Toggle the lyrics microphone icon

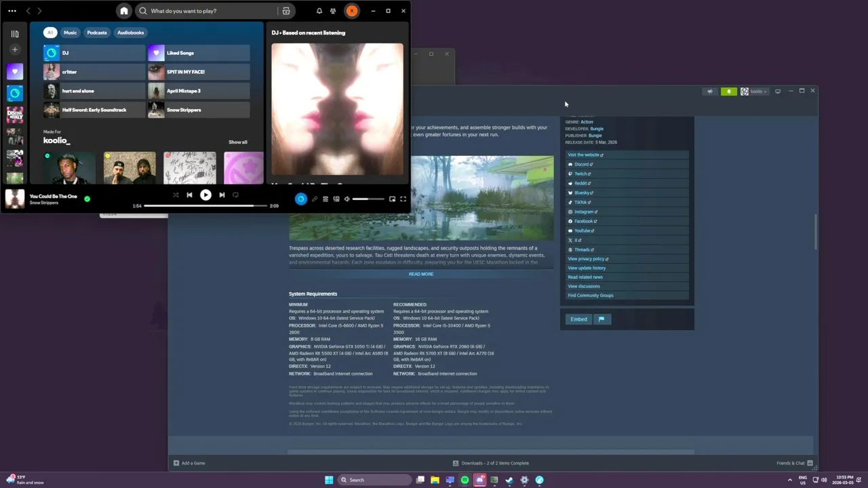click(x=314, y=199)
